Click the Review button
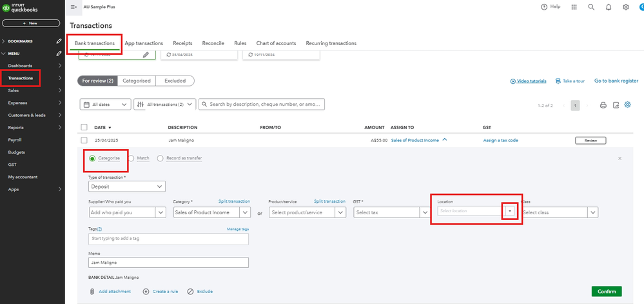Image resolution: width=644 pixels, height=304 pixels. (x=590, y=141)
